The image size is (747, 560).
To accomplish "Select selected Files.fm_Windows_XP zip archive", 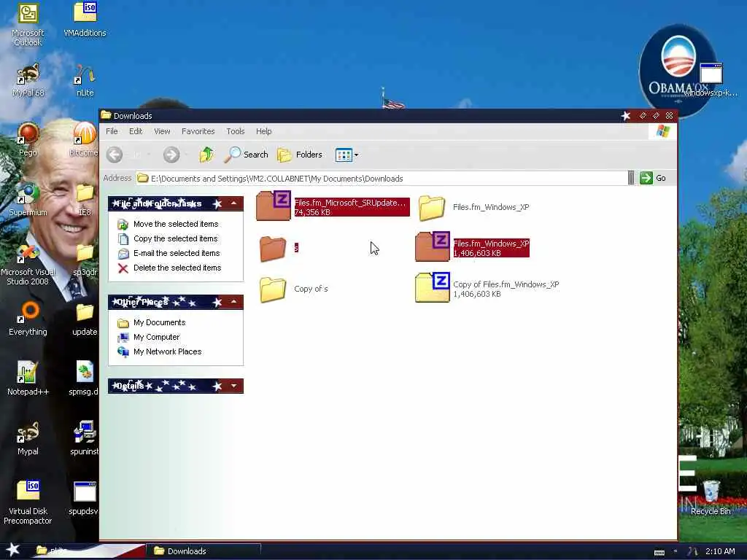I will (x=432, y=246).
